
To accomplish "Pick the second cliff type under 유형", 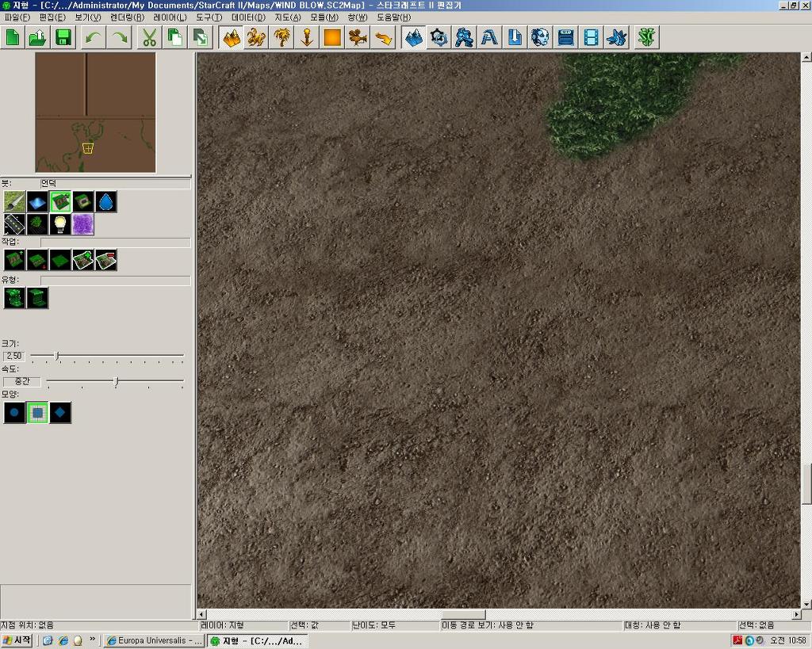I will (37, 298).
